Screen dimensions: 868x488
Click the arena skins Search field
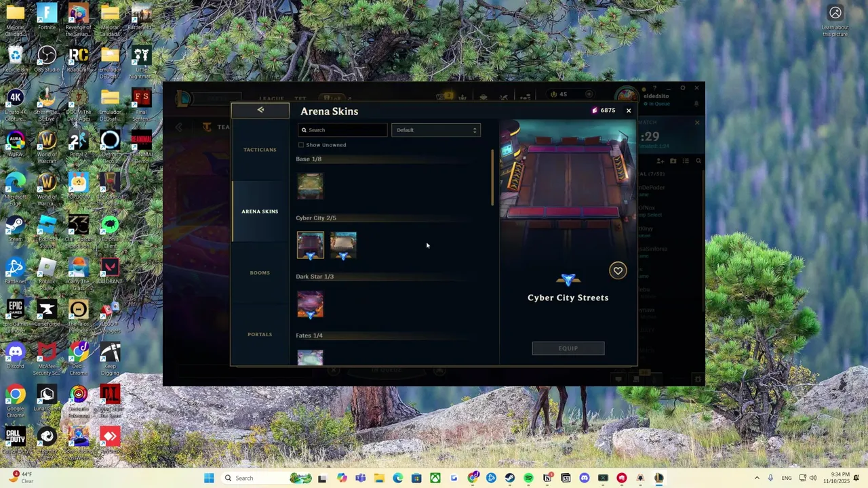click(x=342, y=130)
